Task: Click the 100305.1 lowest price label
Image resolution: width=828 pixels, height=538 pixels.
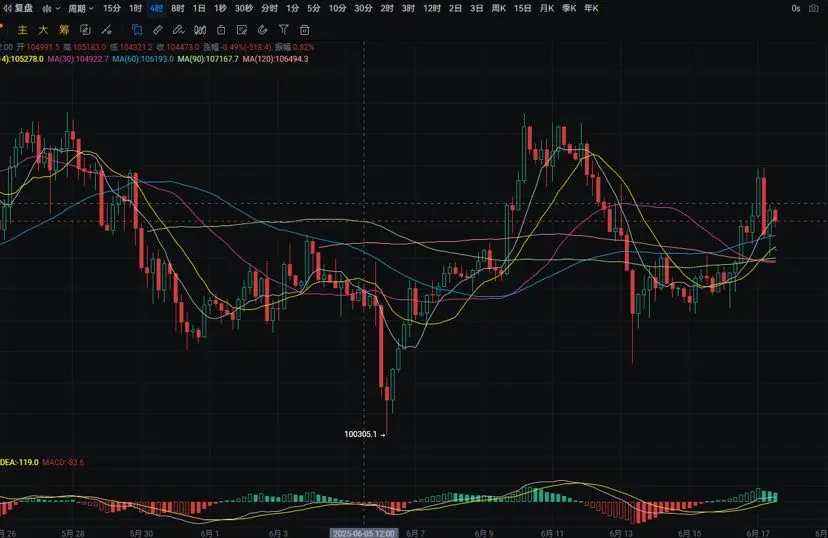Action: 361,435
